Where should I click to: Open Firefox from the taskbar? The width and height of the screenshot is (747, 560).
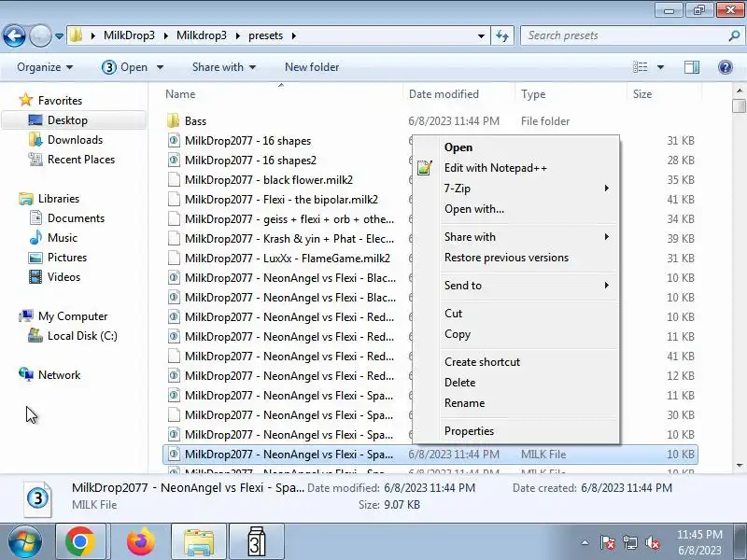141,542
